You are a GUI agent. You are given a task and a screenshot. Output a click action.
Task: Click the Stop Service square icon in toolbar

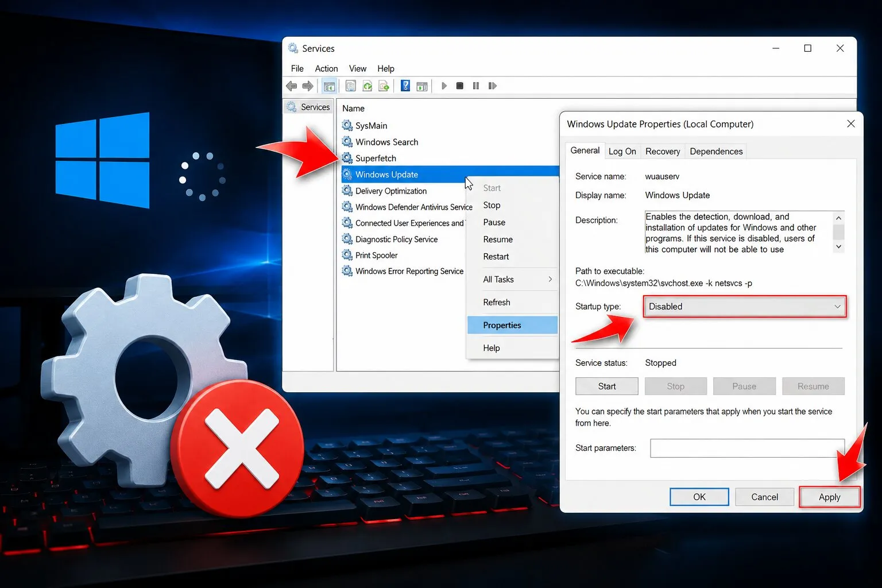point(460,86)
